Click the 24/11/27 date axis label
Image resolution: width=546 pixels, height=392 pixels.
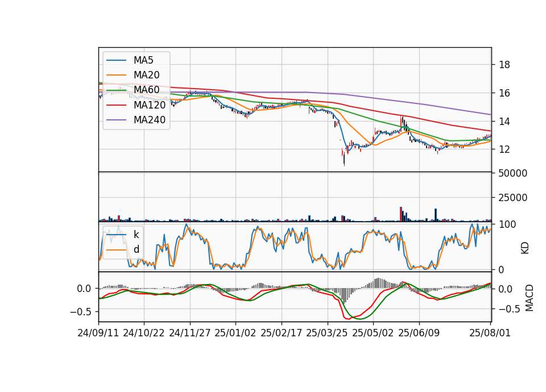[x=190, y=333]
